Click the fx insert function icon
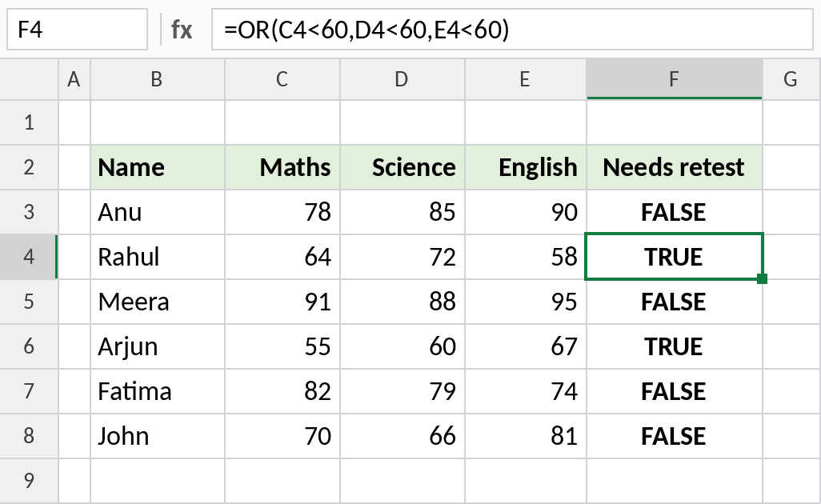The height and width of the screenshot is (504, 821). 182,30
